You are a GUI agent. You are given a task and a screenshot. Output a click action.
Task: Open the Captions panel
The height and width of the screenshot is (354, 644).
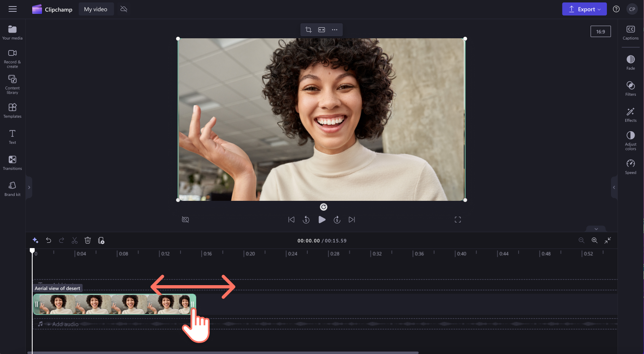tap(631, 32)
